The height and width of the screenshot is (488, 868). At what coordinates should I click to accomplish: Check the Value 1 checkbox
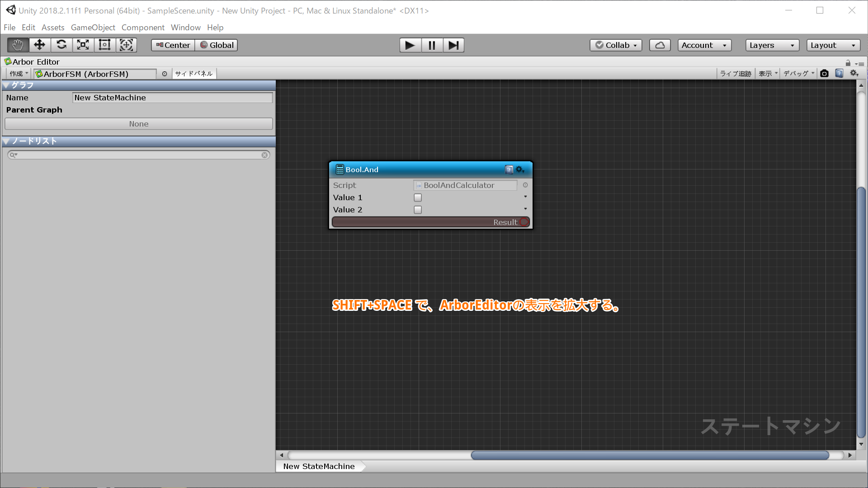417,197
